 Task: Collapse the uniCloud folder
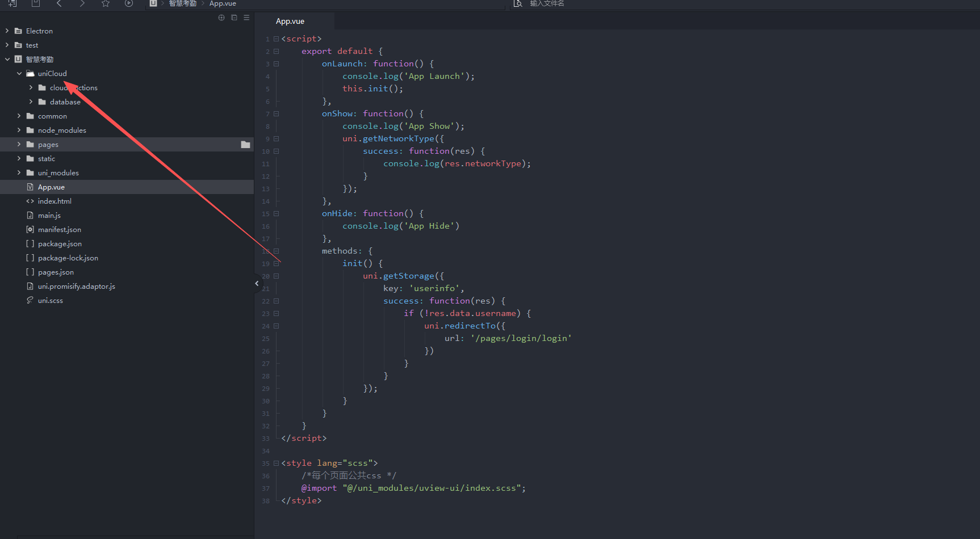[19, 74]
